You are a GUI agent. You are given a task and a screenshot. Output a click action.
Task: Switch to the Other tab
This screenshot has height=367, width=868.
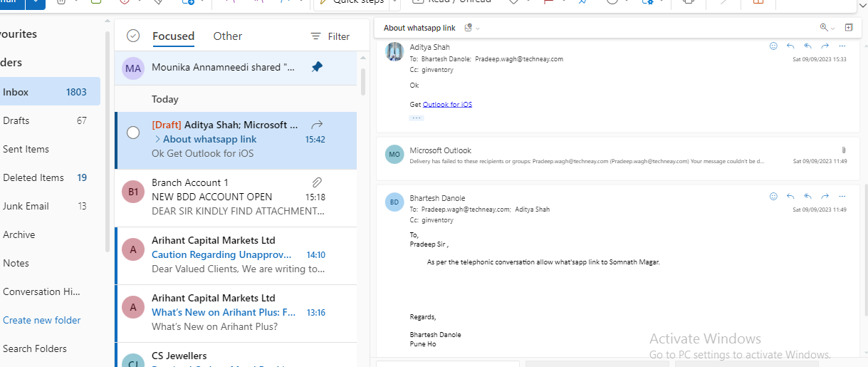[228, 36]
